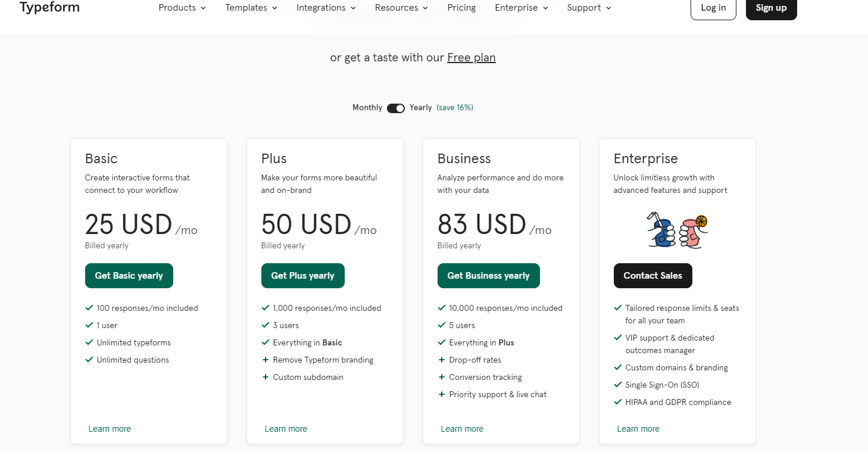
Task: Click checkmark beside Unlimited questions
Action: tap(89, 360)
